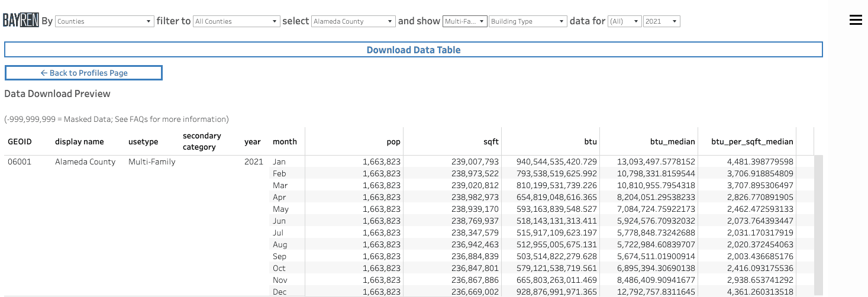Open the Building Type dropdown
This screenshot has height=297, width=868.
point(528,21)
